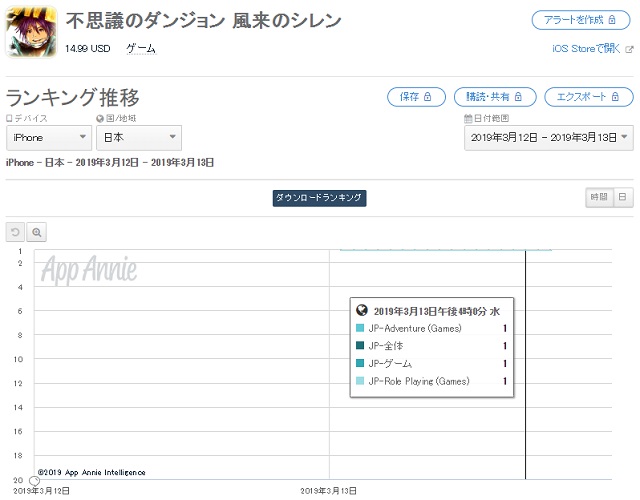
Task: Click the app title 不思議のダンジョン 風来のシレン
Action: tap(203, 21)
